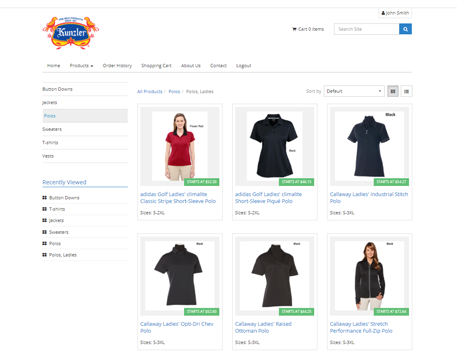This screenshot has height=360, width=457.
Task: Click the blue search magnifier button
Action: pos(405,29)
